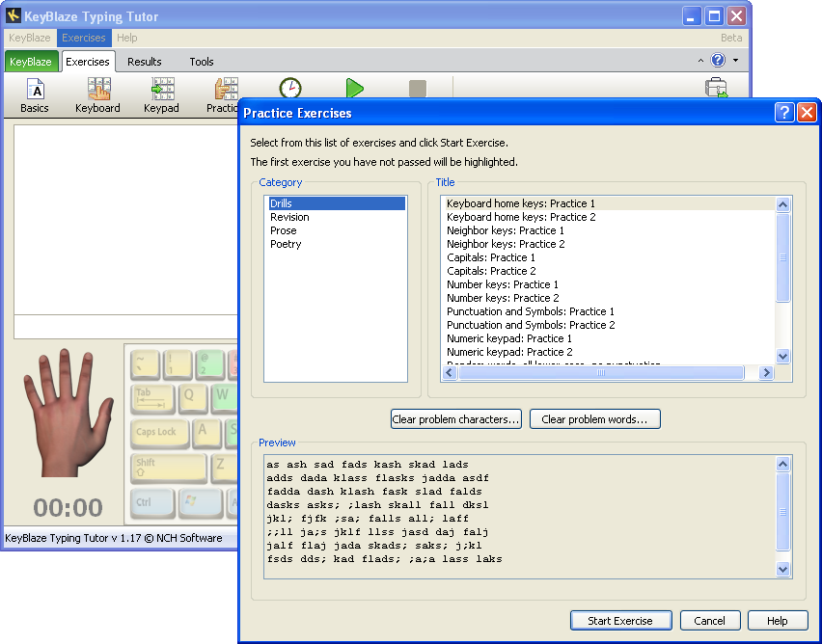The height and width of the screenshot is (644, 822).
Task: Click Title list horizontal scrollbar thumb
Action: pyautogui.click(x=601, y=372)
